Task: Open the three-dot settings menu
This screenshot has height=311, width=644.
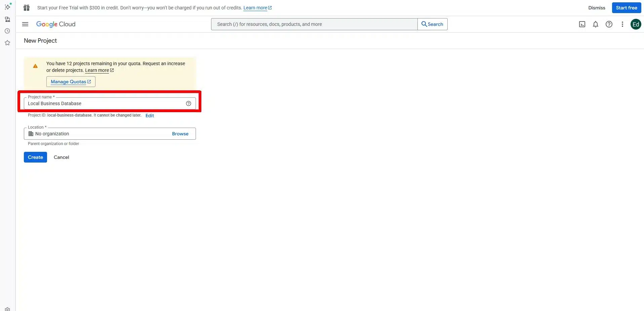Action: pos(622,24)
